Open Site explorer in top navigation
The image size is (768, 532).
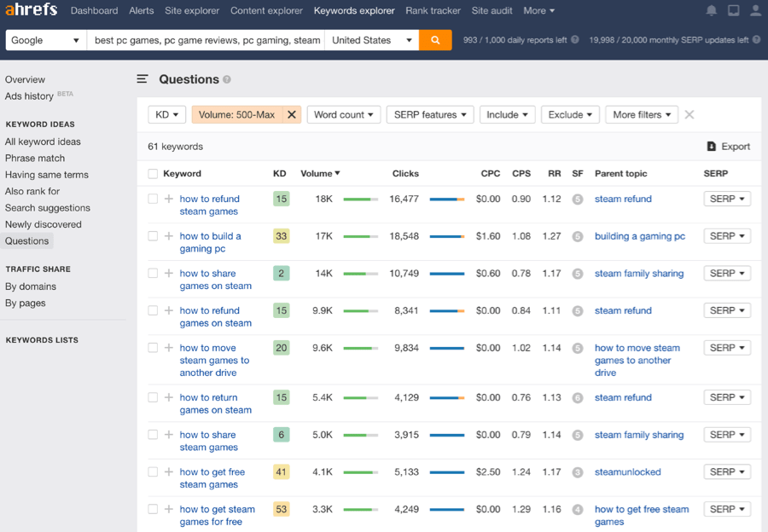(x=192, y=10)
